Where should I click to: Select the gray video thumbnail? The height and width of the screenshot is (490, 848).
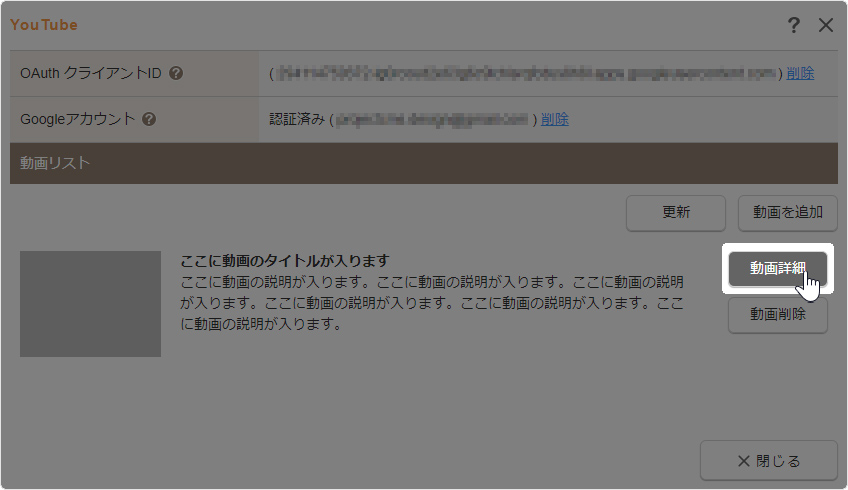90,303
